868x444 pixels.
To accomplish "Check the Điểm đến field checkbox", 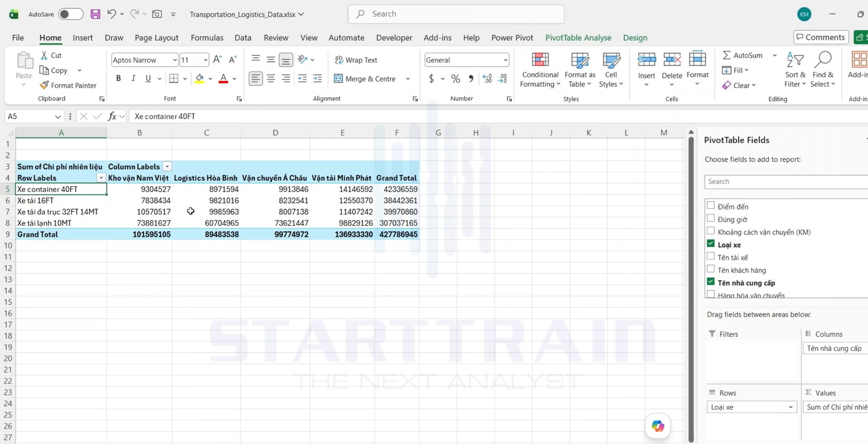I will [711, 206].
